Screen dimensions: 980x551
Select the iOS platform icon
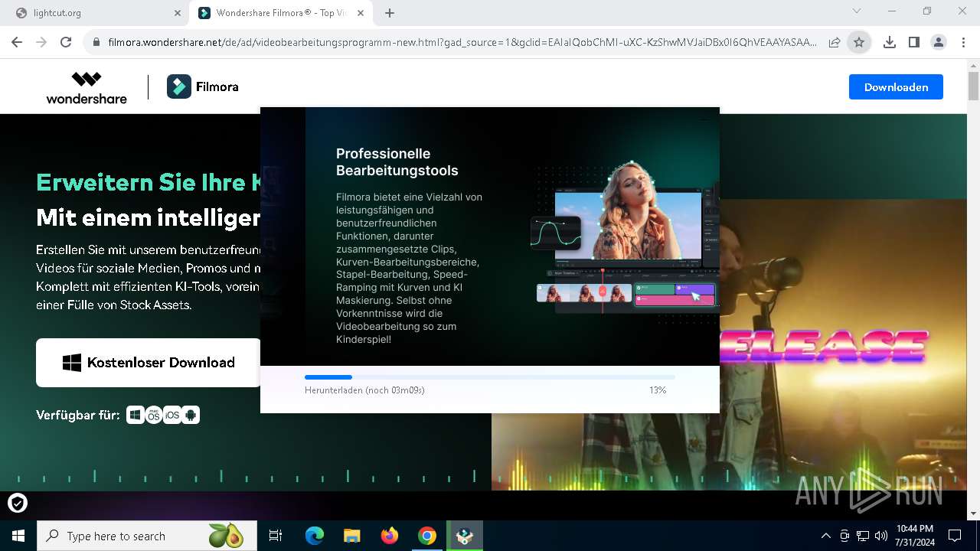172,415
